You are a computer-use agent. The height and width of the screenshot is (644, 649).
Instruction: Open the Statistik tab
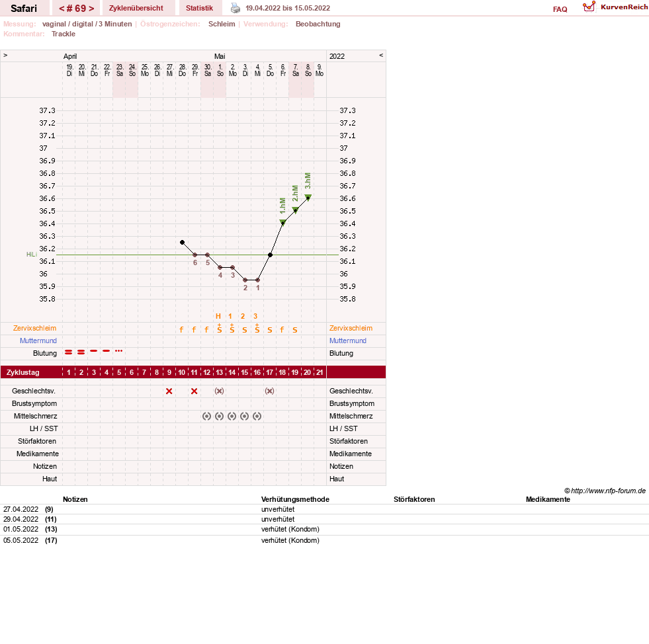199,8
